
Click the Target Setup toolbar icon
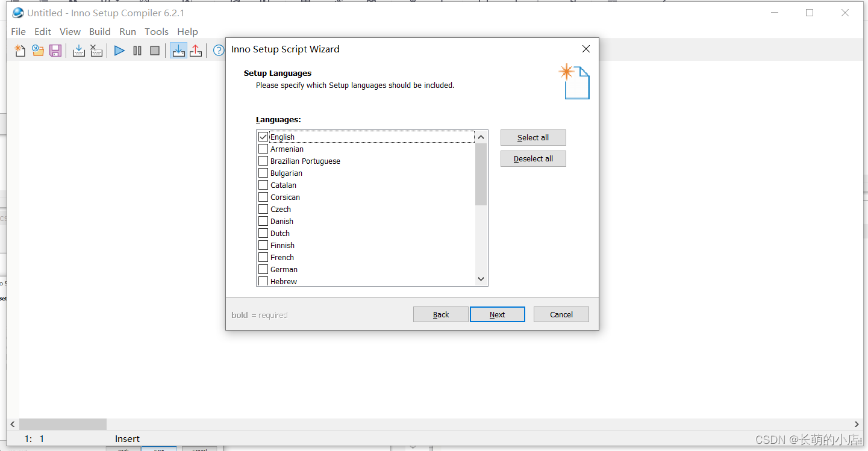(x=178, y=51)
